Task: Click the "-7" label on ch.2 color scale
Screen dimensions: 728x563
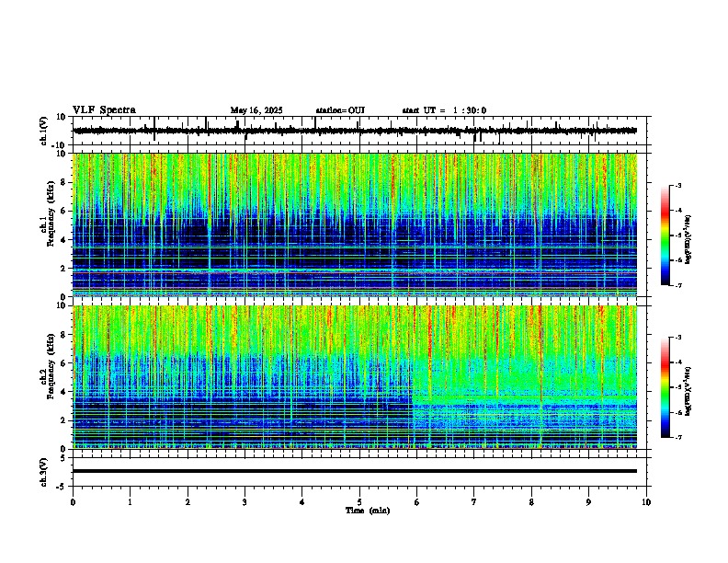Action: click(x=677, y=438)
